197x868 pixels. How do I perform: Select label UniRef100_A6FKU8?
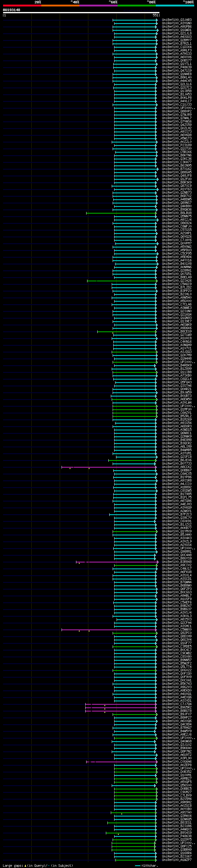click(177, 572)
